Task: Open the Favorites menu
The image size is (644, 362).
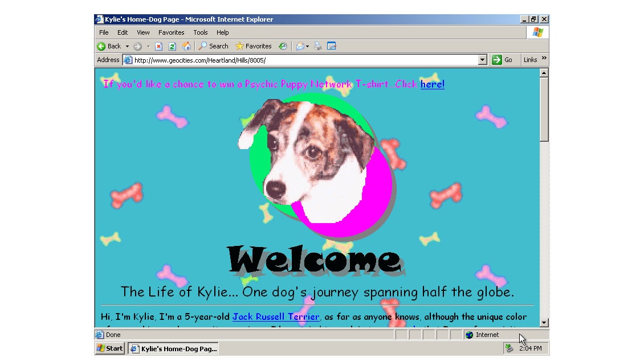Action: (171, 32)
